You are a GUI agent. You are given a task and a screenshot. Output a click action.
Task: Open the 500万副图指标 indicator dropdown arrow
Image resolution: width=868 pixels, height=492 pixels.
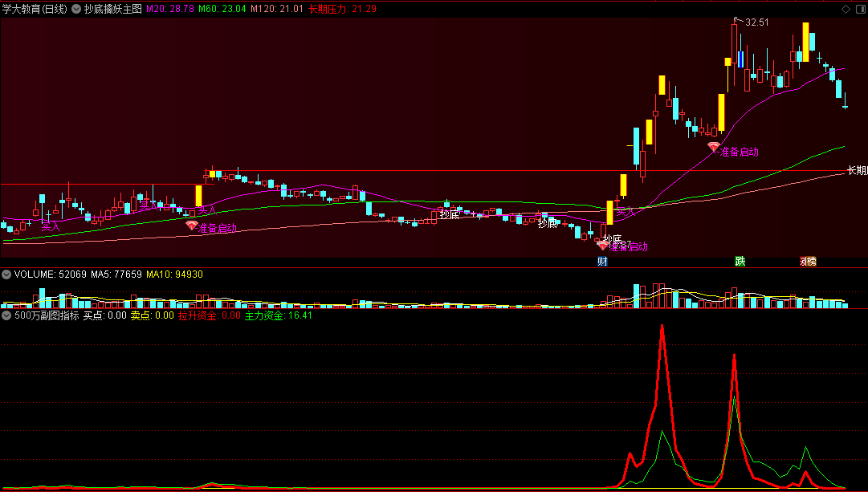click(x=6, y=315)
